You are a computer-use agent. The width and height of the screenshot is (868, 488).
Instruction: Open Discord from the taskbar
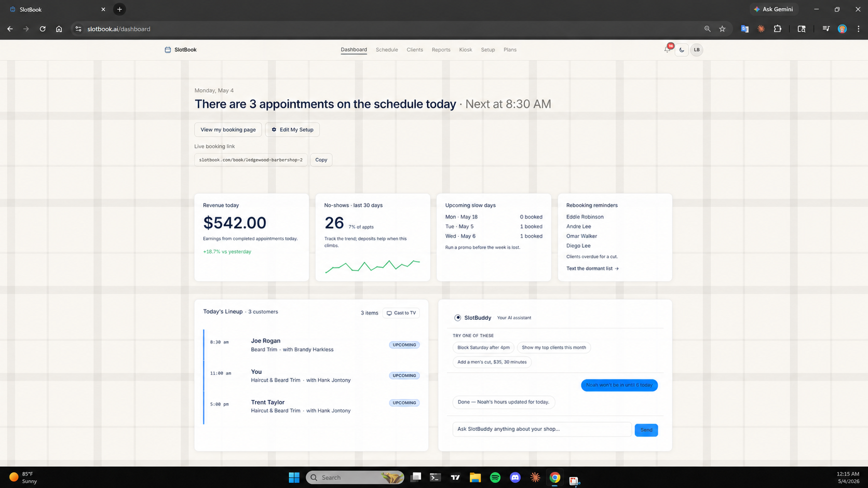[x=515, y=478]
